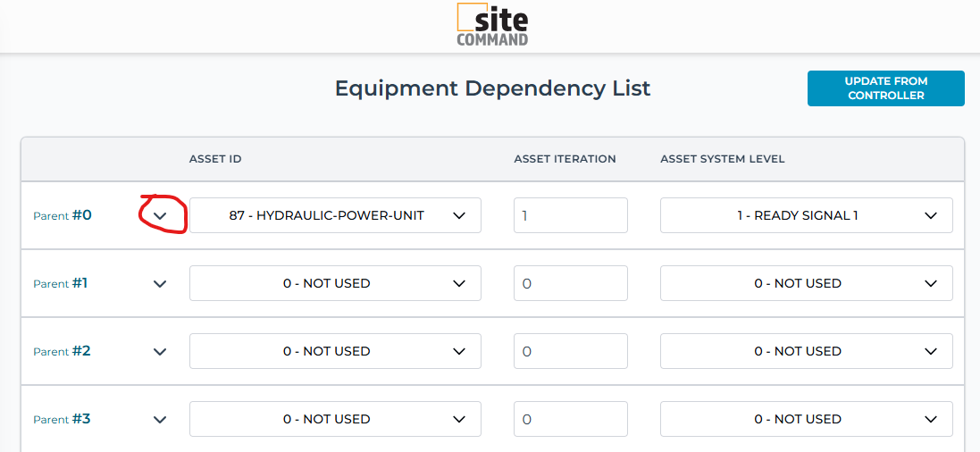Open Parent #3 Asset System Level dropdown
The image size is (980, 452).
(806, 419)
